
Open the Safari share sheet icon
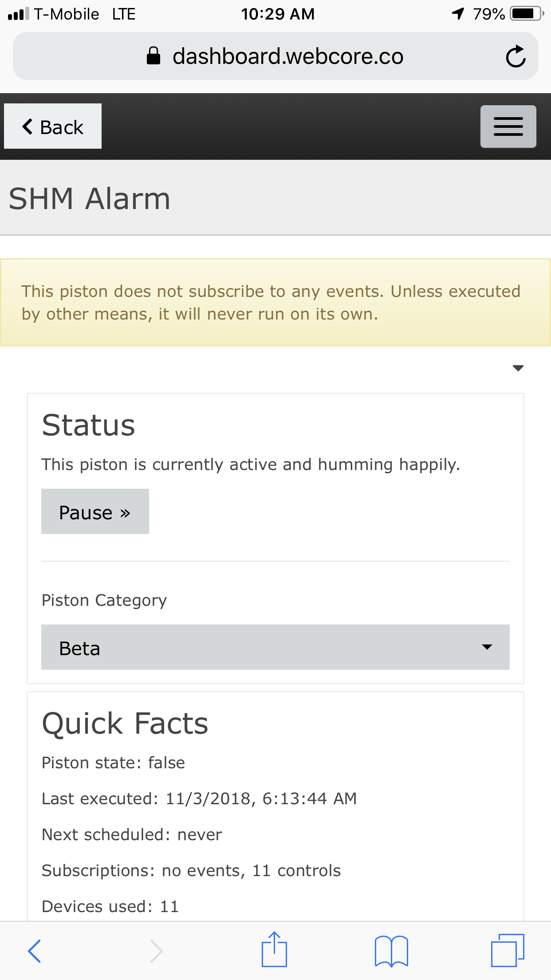(275, 949)
